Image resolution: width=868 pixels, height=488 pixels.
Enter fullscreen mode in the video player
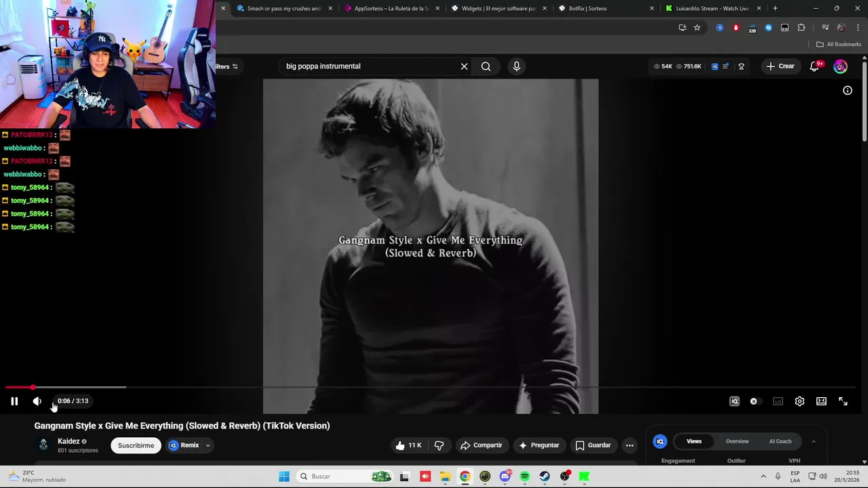pyautogui.click(x=843, y=401)
